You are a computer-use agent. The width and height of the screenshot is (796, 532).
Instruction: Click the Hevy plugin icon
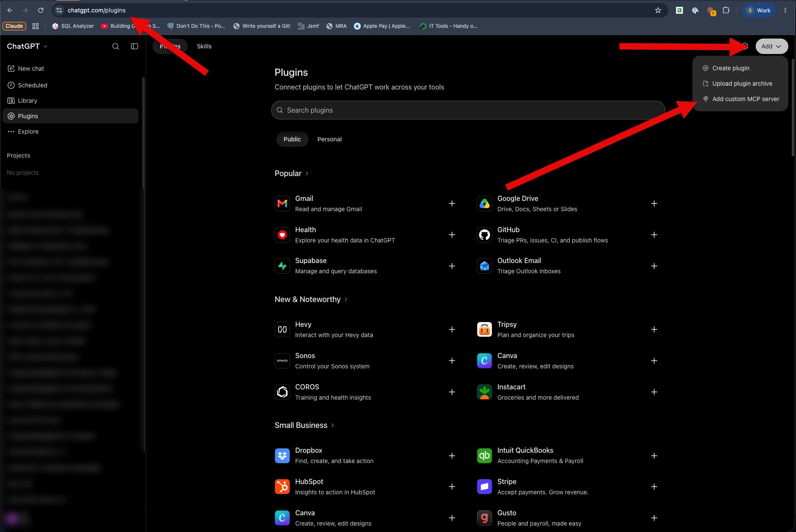(x=282, y=329)
